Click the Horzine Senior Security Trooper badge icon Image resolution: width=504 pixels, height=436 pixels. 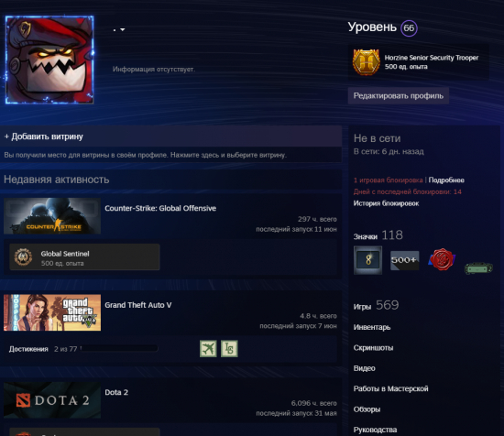coord(366,62)
